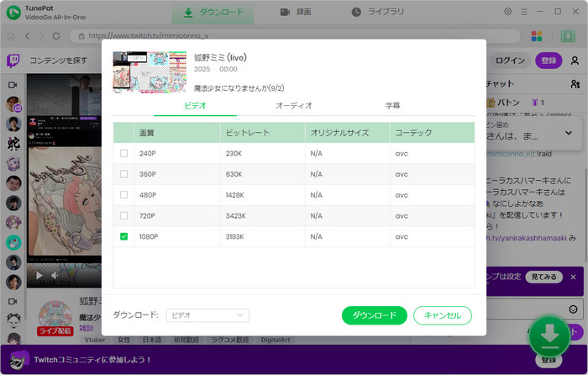588x375 pixels.
Task: Open the hamburger menu icon
Action: [524, 12]
